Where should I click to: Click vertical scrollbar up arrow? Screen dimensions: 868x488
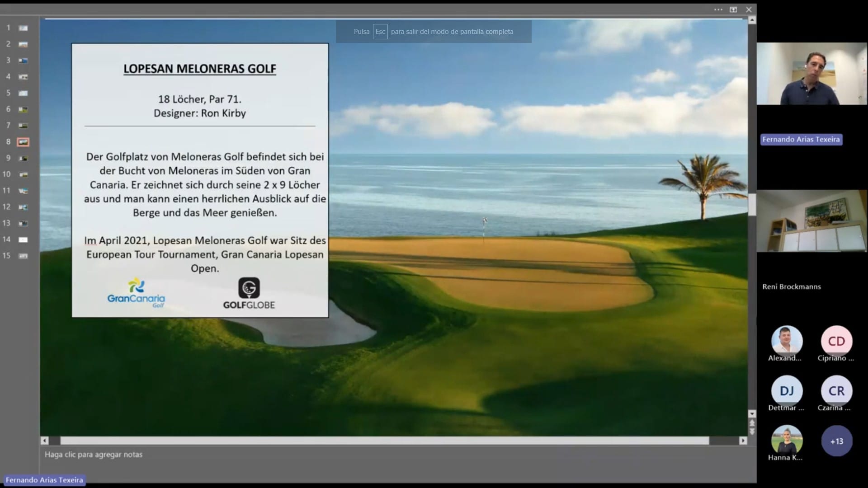point(752,20)
